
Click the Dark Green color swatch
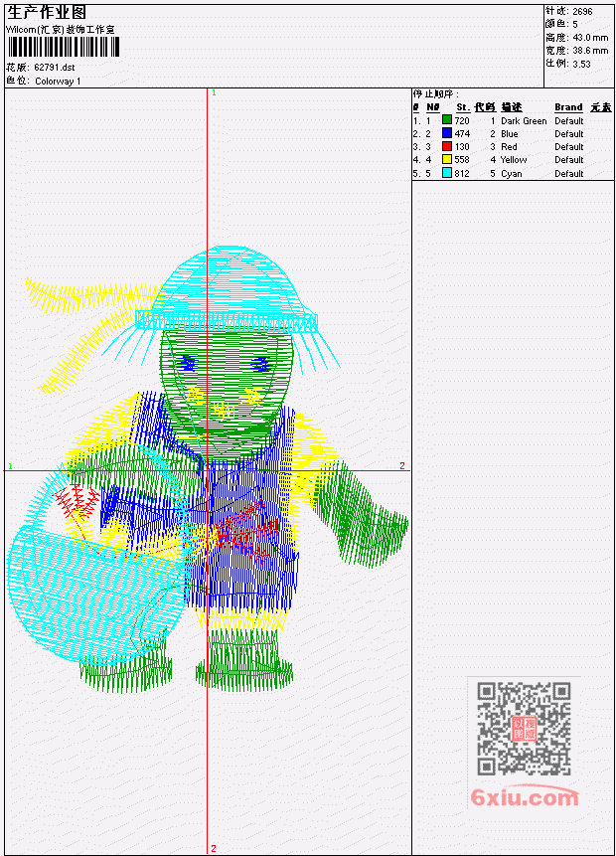coord(447,120)
